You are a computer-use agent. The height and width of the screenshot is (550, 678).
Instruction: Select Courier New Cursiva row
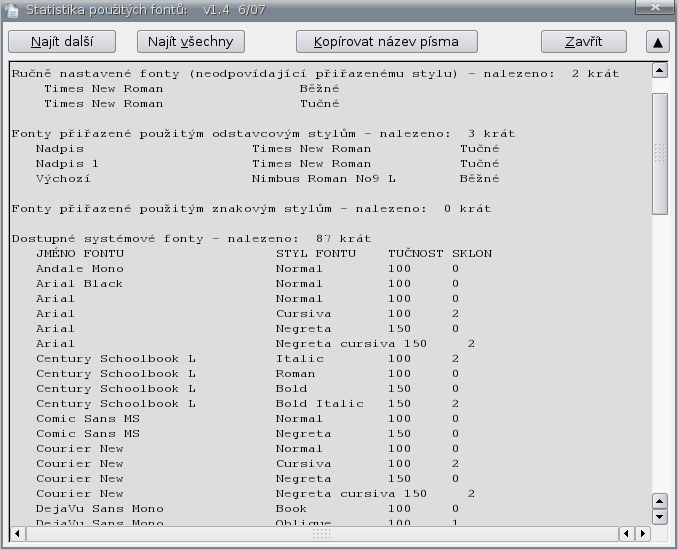tap(247, 464)
